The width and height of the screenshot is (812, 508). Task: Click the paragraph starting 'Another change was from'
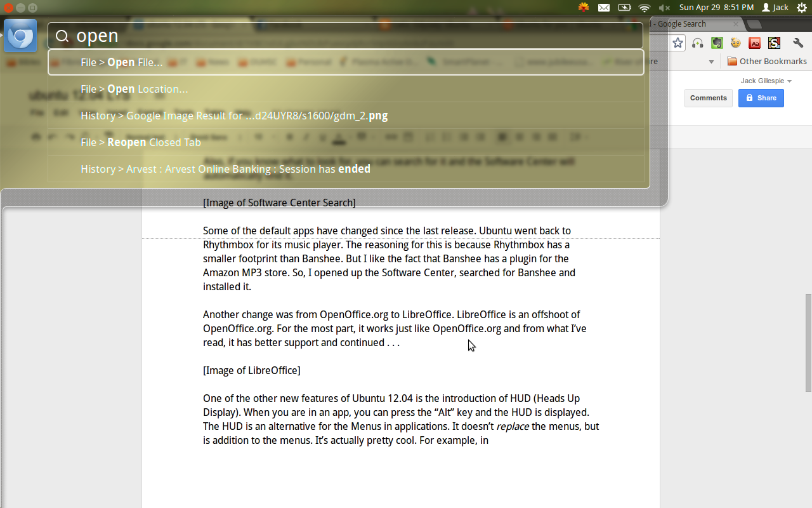pyautogui.click(x=395, y=328)
